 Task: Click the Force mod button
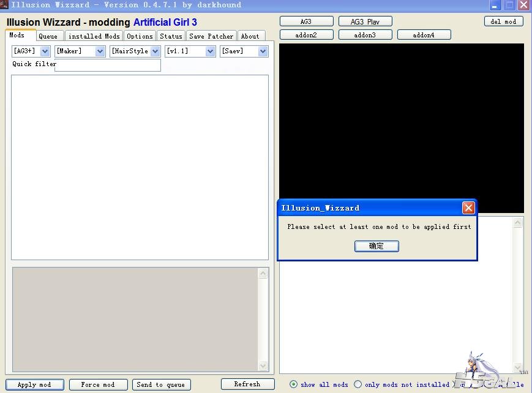(x=99, y=384)
